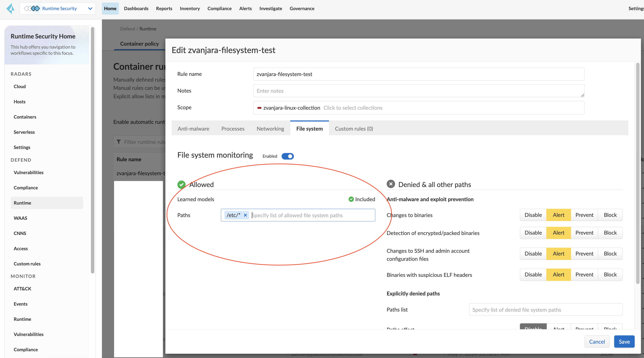Click the Learned models Included checkmark
This screenshot has height=358, width=644.
coord(351,199)
